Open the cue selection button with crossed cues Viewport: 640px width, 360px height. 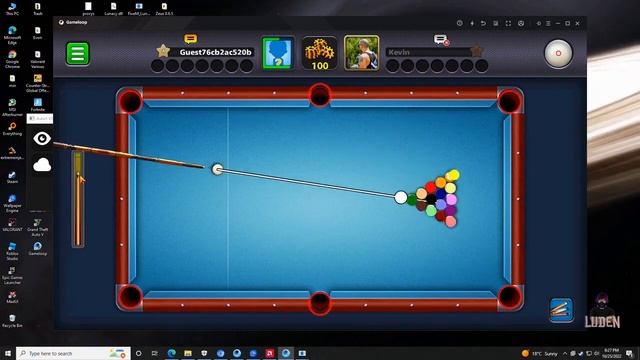(561, 310)
